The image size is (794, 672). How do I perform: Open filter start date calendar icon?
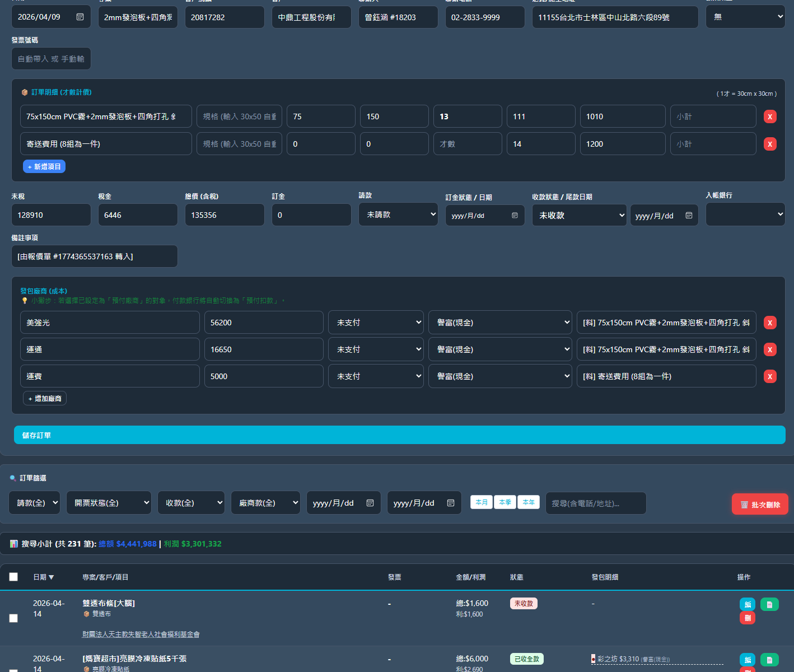tap(370, 503)
